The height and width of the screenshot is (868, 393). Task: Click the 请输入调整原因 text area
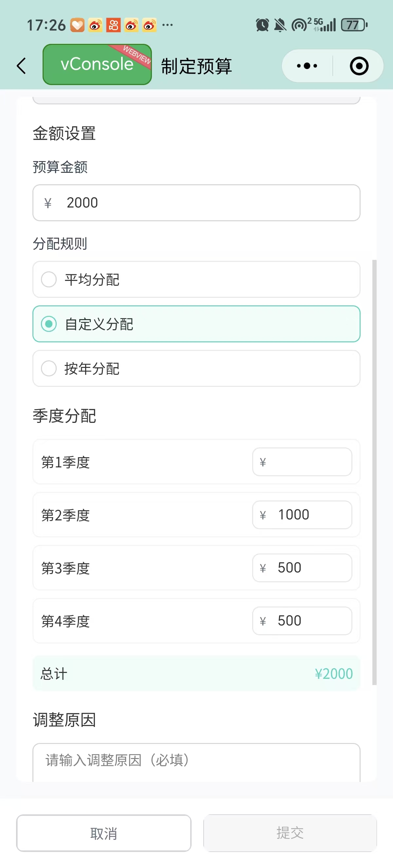point(196,762)
